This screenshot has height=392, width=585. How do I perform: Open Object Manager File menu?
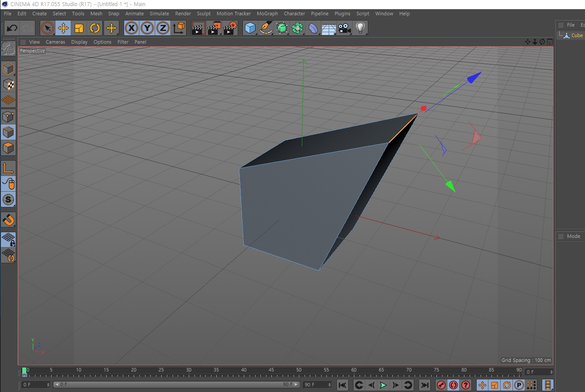click(x=571, y=25)
